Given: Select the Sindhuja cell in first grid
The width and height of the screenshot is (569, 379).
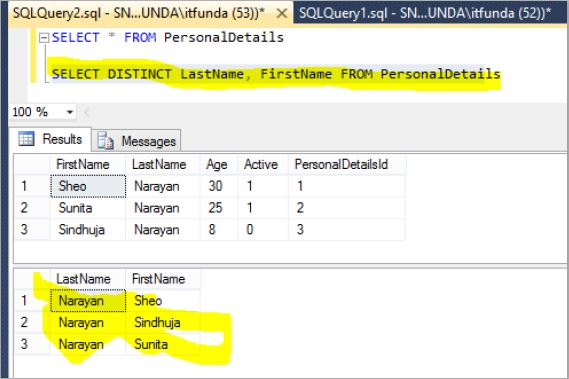Looking at the screenshot, I should [88, 230].
